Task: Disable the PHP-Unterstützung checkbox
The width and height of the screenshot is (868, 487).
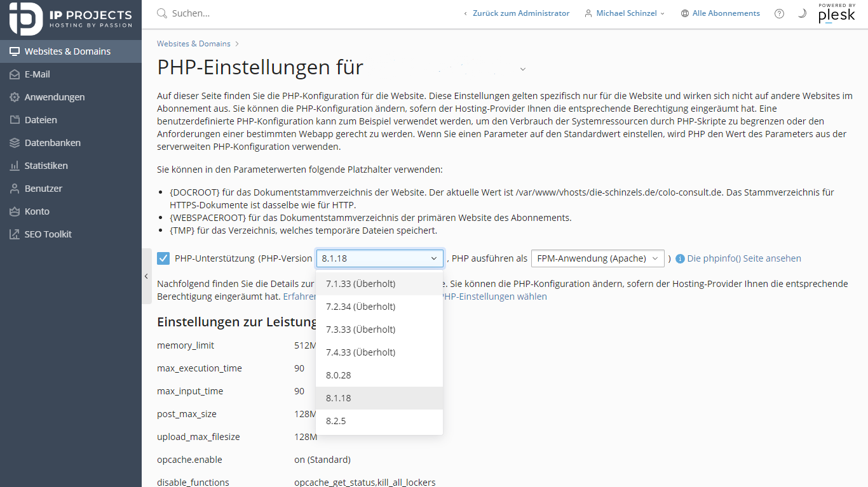Action: pyautogui.click(x=163, y=258)
